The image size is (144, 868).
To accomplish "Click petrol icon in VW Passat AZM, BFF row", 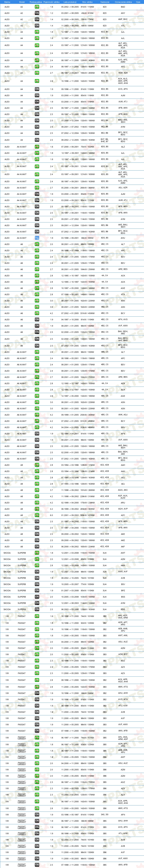I will pyautogui.click(x=37, y=654).
